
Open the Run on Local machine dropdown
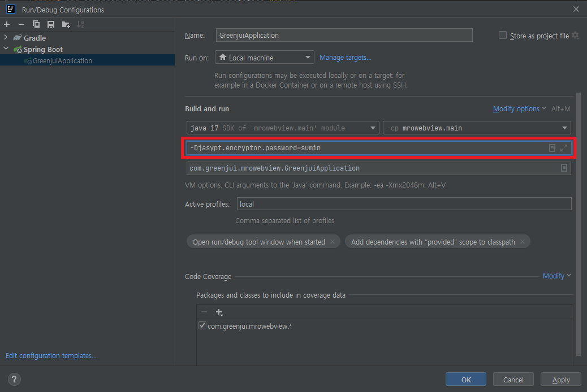pyautogui.click(x=264, y=57)
